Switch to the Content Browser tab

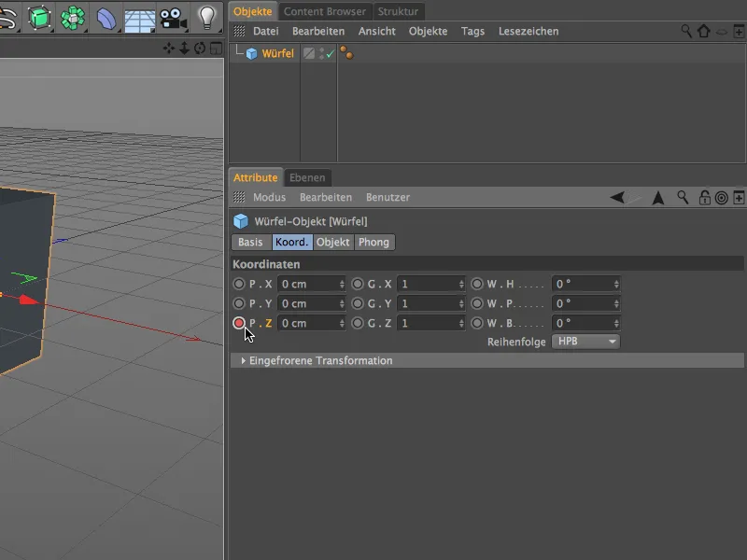pos(325,11)
